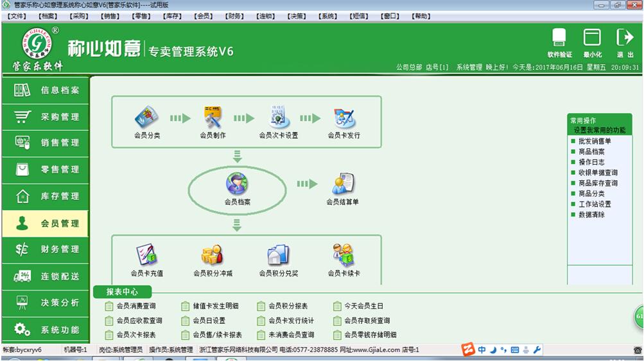The height and width of the screenshot is (361, 644).
Task: Select 财务管理 in the sidebar
Action: [x=46, y=249]
